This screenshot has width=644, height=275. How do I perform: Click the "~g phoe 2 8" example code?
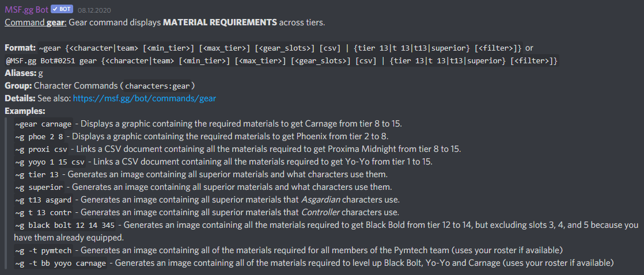(x=42, y=136)
